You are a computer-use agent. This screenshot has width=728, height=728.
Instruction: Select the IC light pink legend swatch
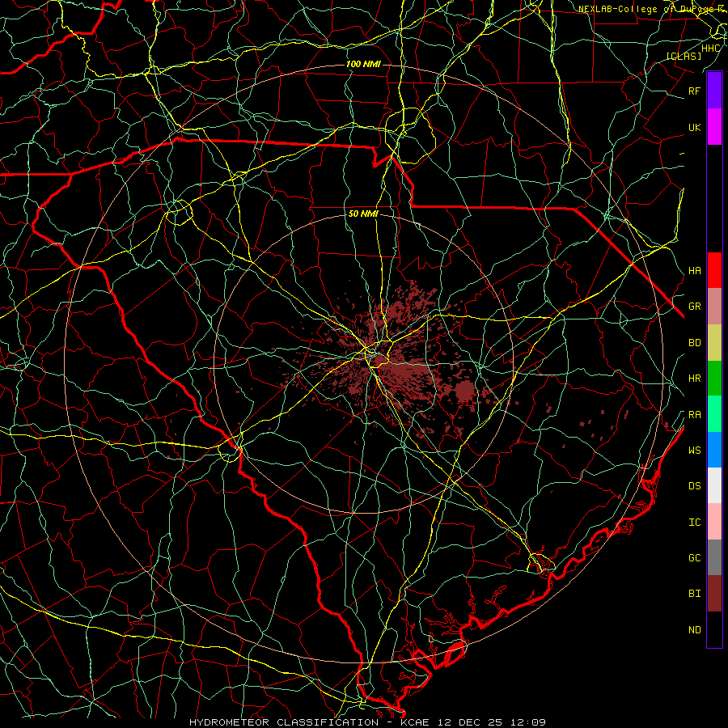coord(714,522)
